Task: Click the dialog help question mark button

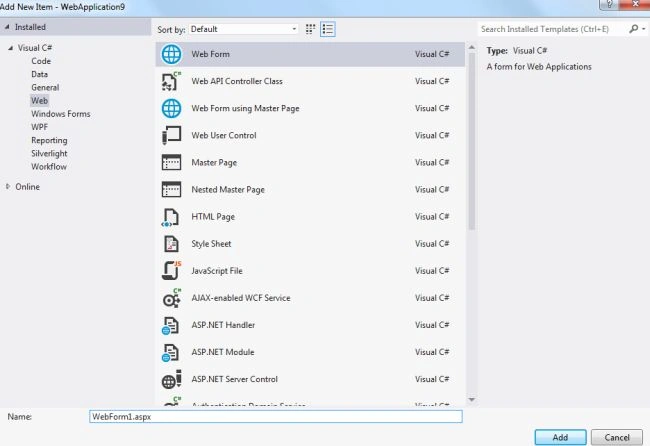Action: point(609,4)
